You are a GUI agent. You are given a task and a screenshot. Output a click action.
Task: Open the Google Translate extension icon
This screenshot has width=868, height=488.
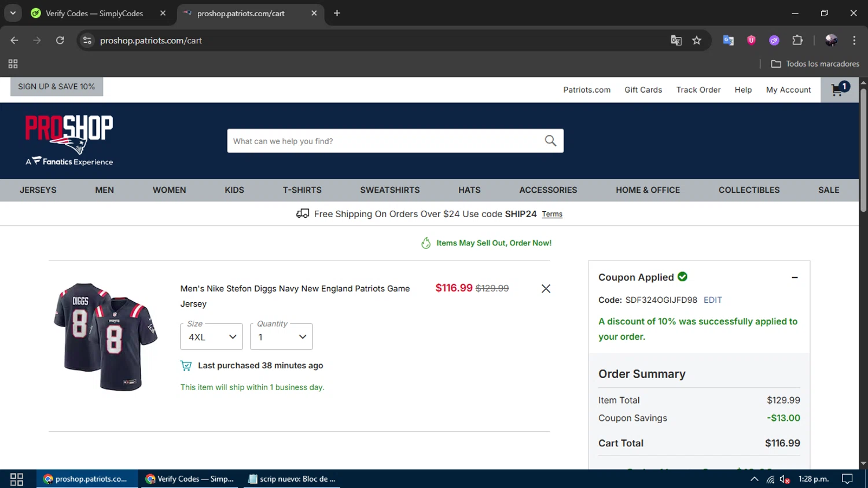click(x=729, y=41)
